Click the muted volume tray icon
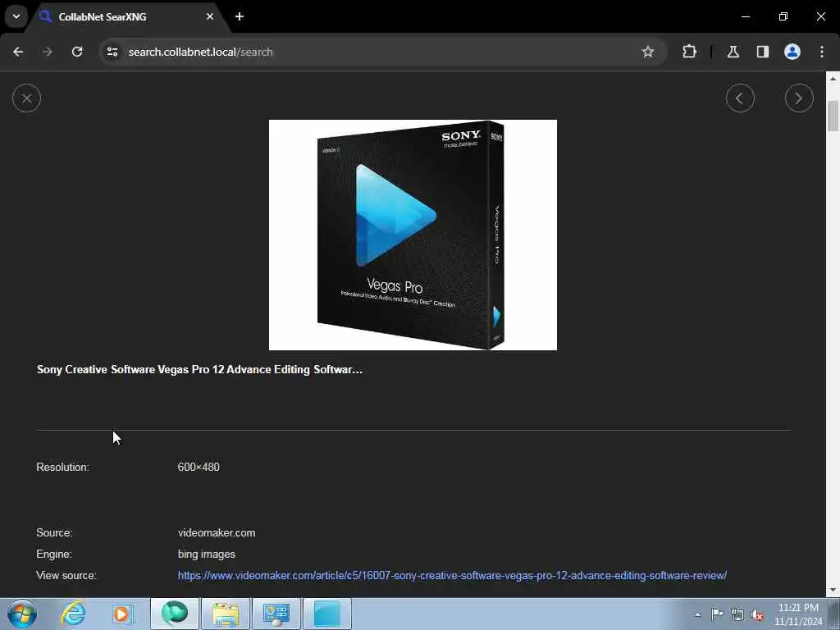This screenshot has width=840, height=630. click(x=757, y=614)
